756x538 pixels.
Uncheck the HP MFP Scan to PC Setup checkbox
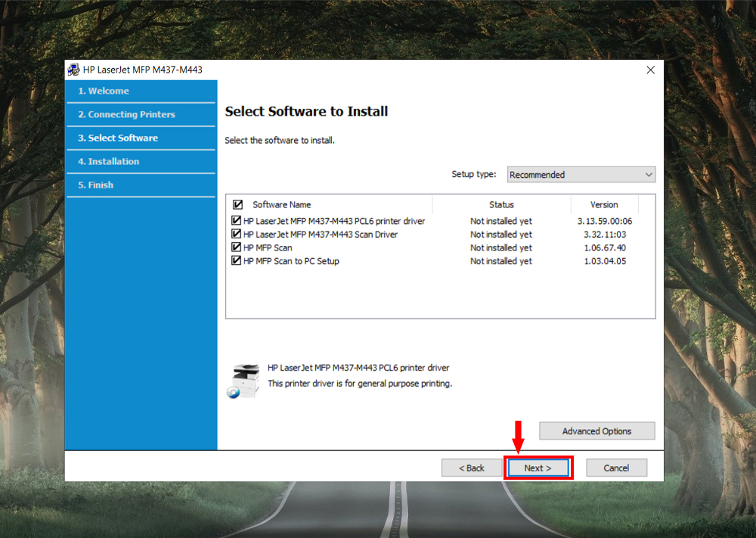click(236, 260)
